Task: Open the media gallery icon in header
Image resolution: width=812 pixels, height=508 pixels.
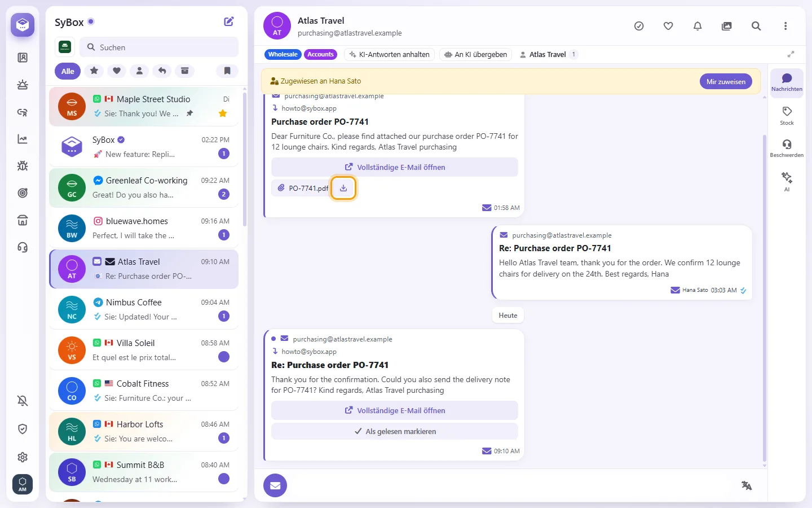Action: (x=727, y=26)
